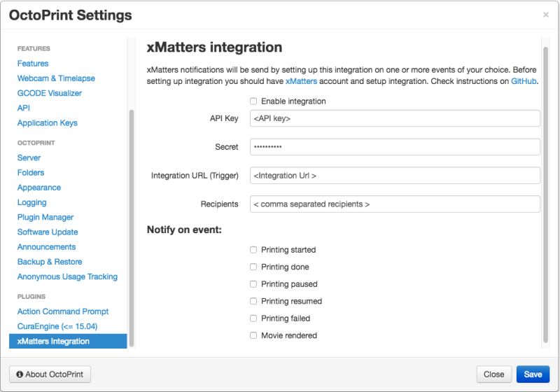Click the Save button

(x=533, y=374)
